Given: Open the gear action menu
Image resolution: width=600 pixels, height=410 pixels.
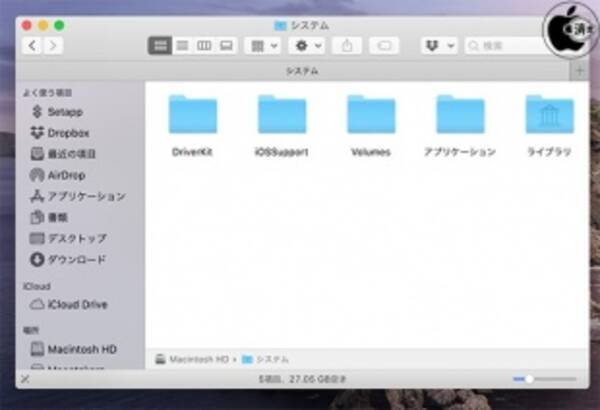Looking at the screenshot, I should (306, 46).
